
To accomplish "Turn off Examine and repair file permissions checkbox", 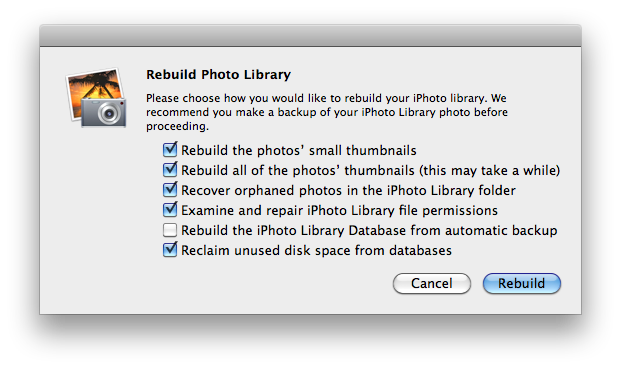I will click(x=170, y=209).
